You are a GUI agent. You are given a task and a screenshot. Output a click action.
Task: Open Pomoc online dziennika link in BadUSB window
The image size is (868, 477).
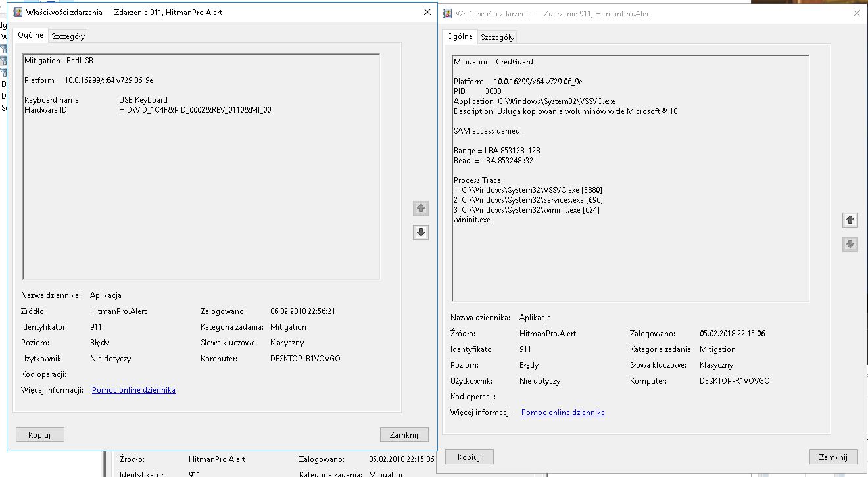(x=133, y=390)
